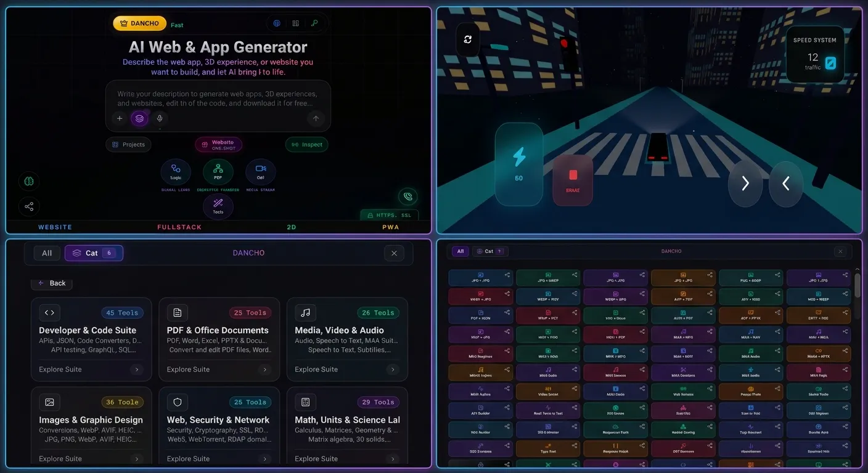Click the description prompt text field

218,99
